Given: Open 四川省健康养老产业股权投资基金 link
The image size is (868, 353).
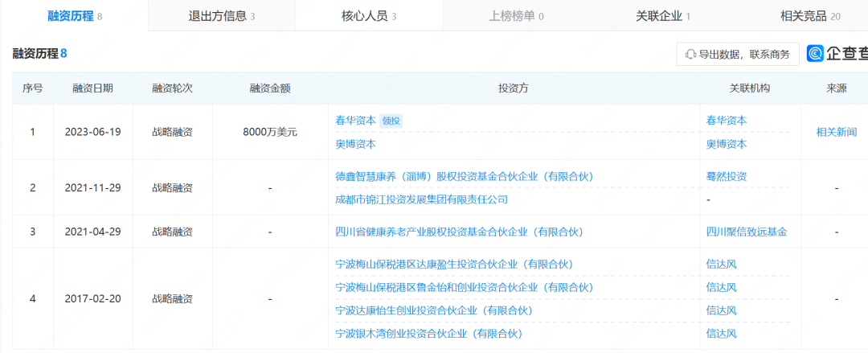Looking at the screenshot, I should (x=458, y=232).
